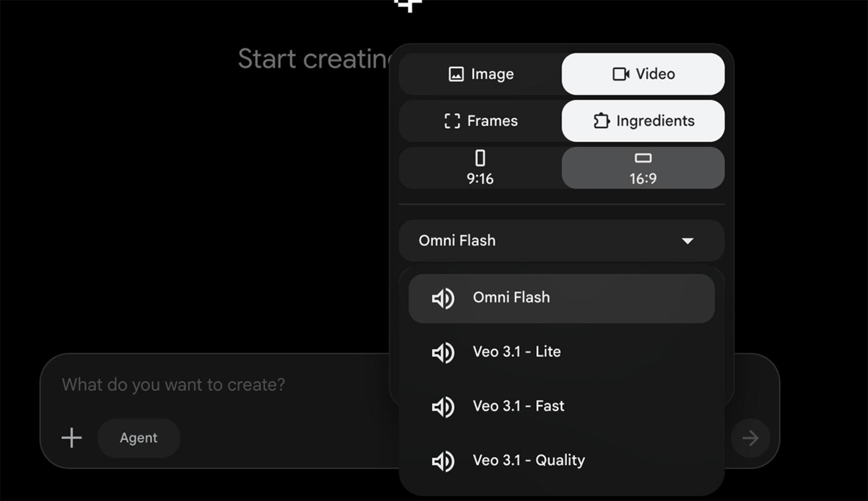Select the 16:9 landscape aspect ratio
The width and height of the screenshot is (868, 501).
[x=643, y=168]
